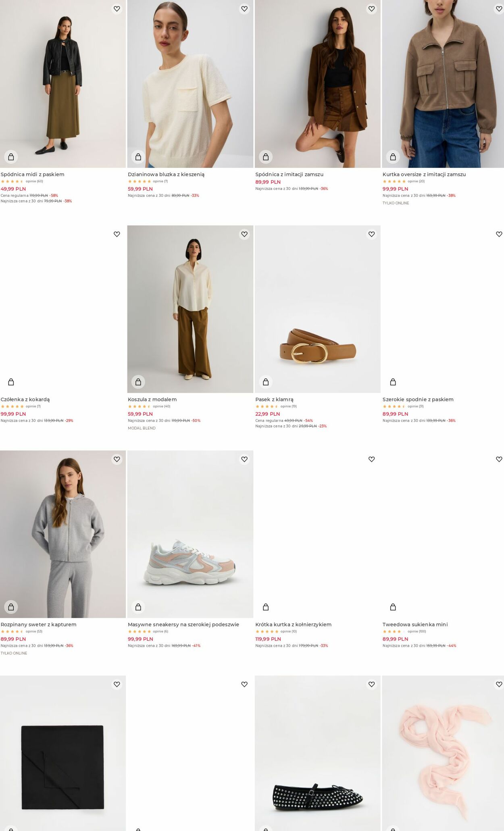This screenshot has width=504, height=831.
Task: Quick-add Dzianinowa bluzka z kieszenią to cart
Action: [138, 156]
